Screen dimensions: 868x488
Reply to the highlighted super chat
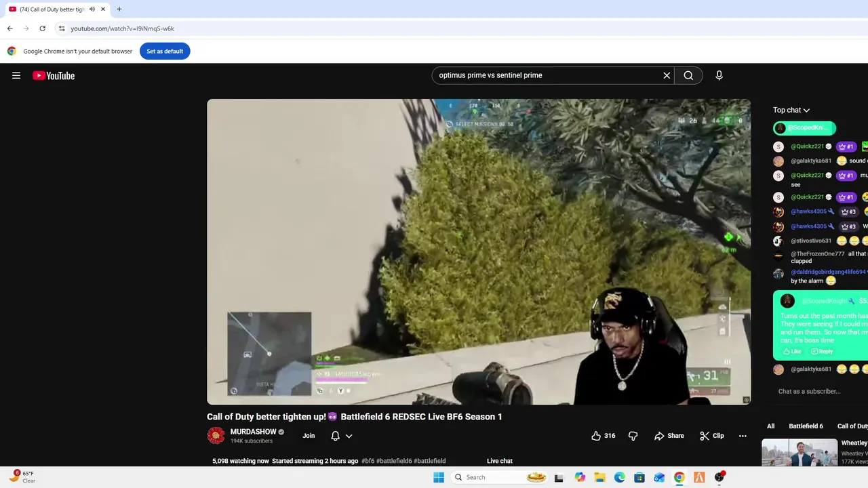822,352
